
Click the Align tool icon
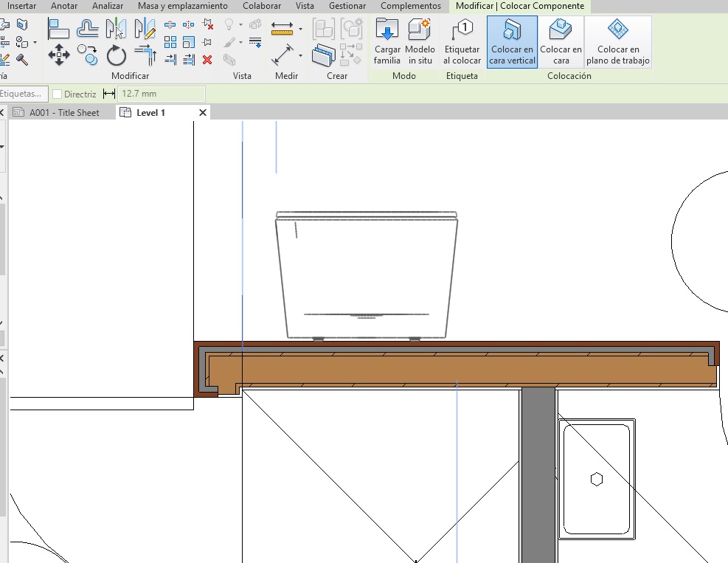tap(58, 30)
